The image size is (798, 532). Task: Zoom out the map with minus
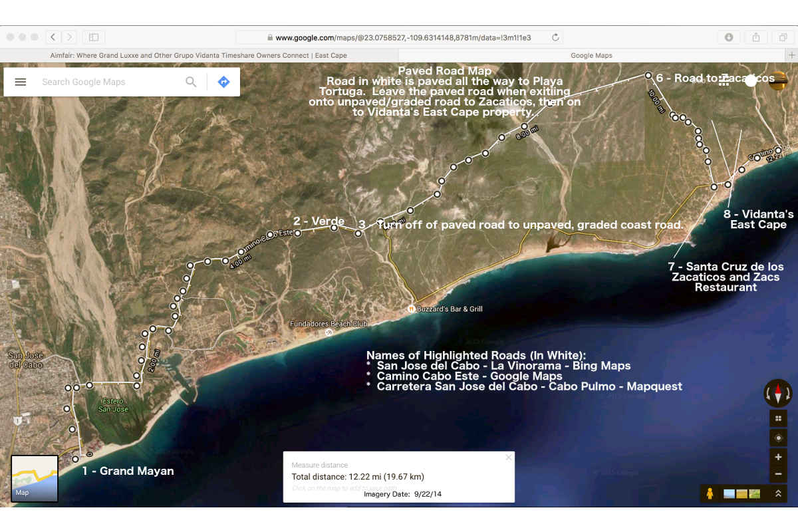778,474
